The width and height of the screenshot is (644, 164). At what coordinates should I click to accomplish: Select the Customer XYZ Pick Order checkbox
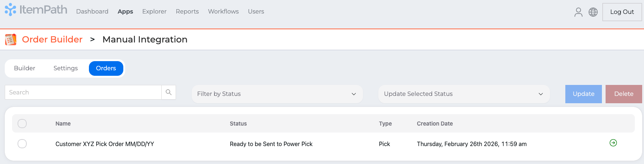coord(22,144)
